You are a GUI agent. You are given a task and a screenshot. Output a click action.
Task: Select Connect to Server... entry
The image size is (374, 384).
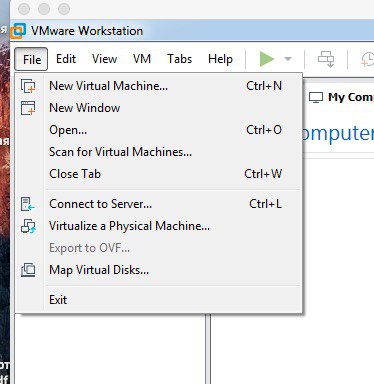tap(159, 204)
